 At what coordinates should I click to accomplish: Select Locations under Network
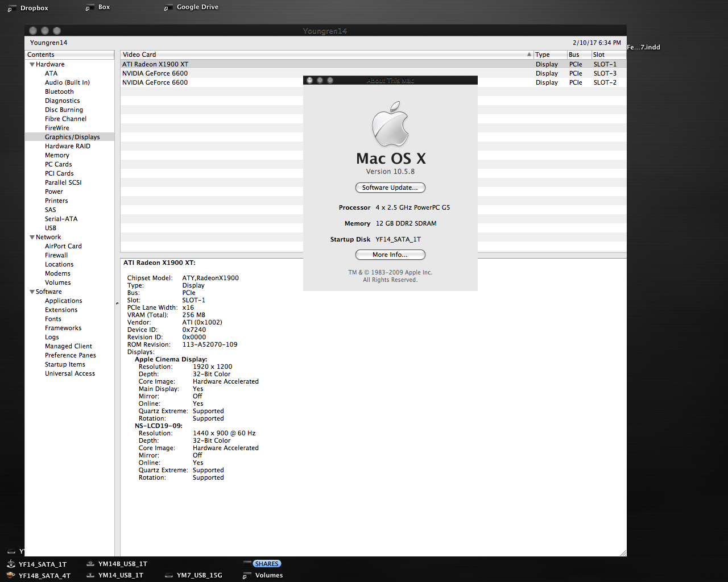pyautogui.click(x=59, y=264)
